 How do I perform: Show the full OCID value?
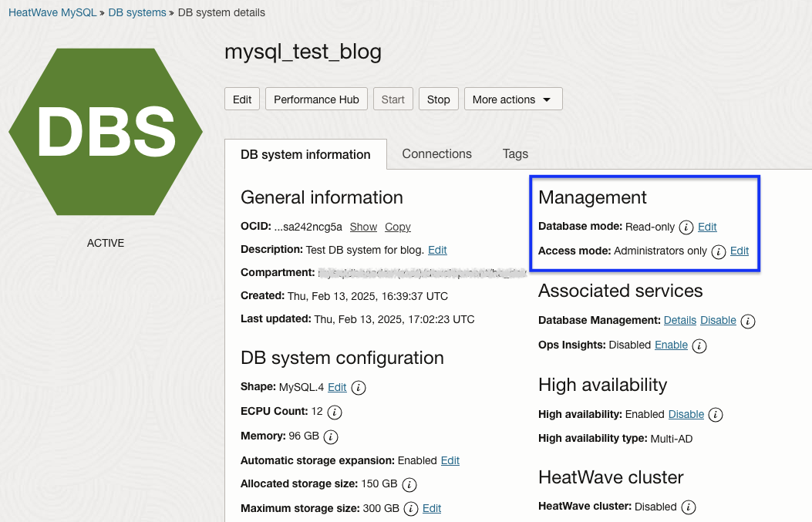click(362, 227)
